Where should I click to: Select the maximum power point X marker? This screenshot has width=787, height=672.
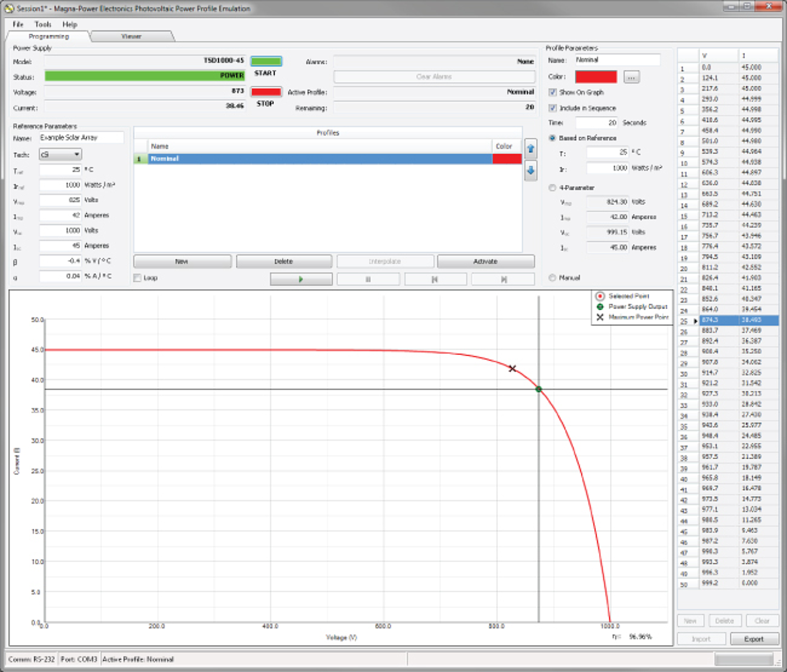click(x=512, y=368)
